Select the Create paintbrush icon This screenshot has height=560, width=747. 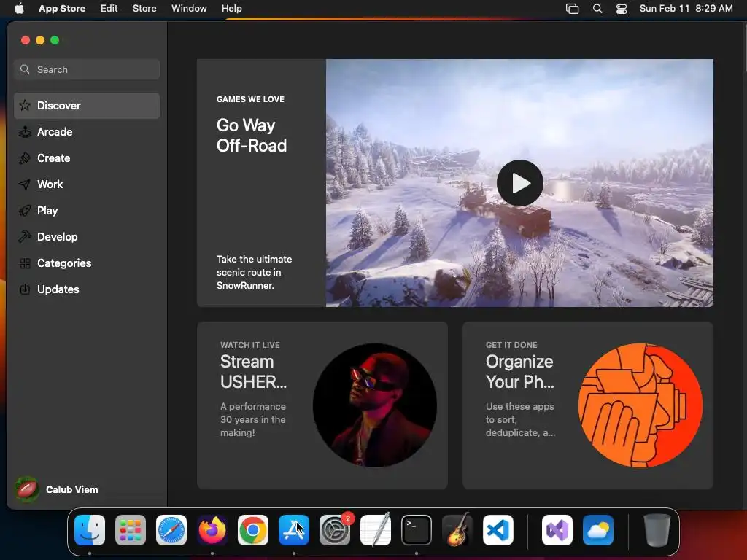[25, 158]
